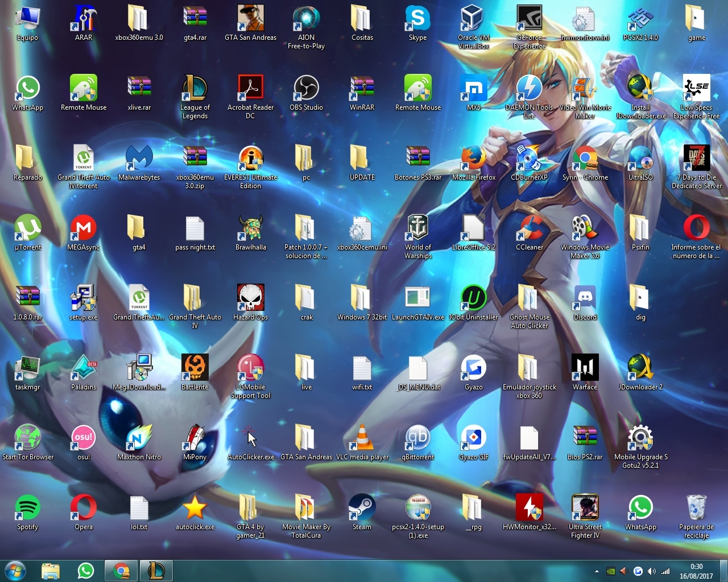Open the Skype desktop shortcut

coord(417,18)
